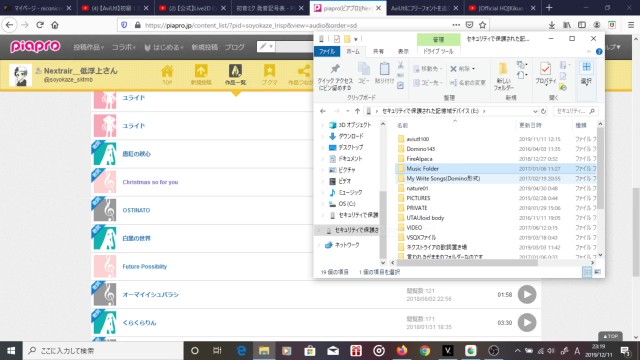Go to Firefox home page

click(x=55, y=25)
